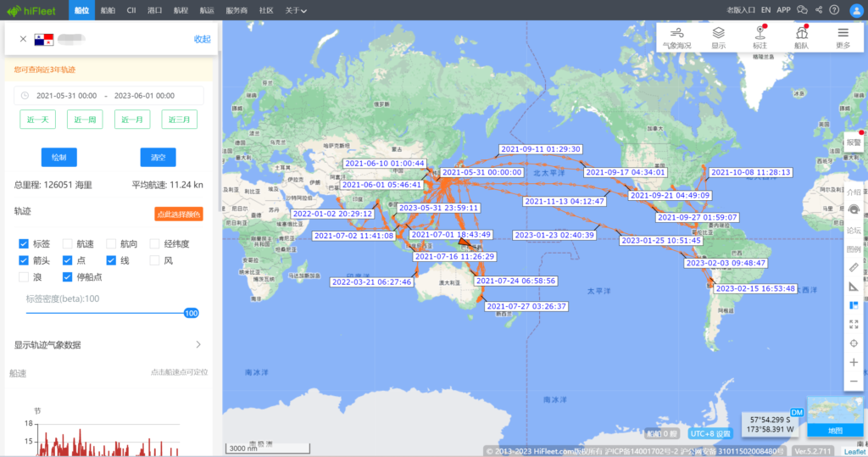Viewport: 868px width, 457px height.
Task: Click the end date 2023-06-01 00:00 field
Action: click(144, 95)
